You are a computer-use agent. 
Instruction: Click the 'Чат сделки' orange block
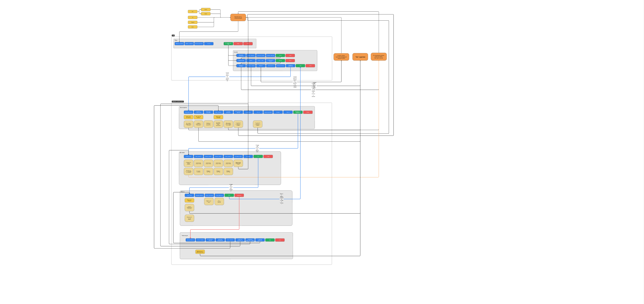(x=360, y=57)
